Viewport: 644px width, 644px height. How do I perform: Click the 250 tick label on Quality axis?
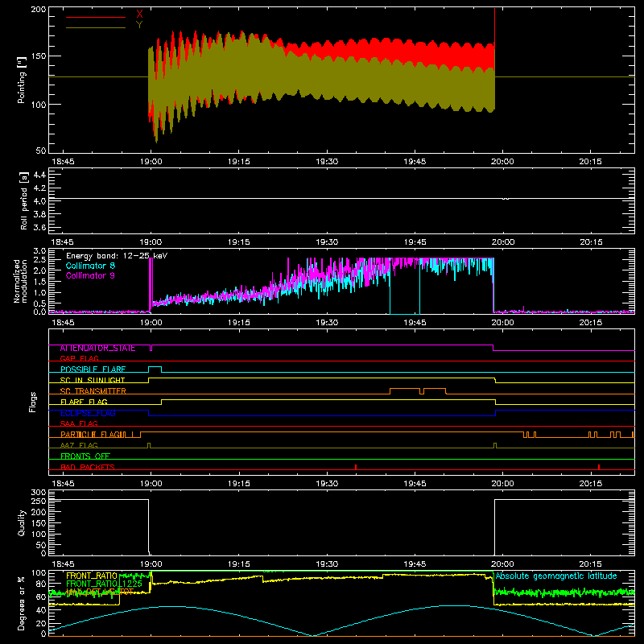tap(38, 501)
